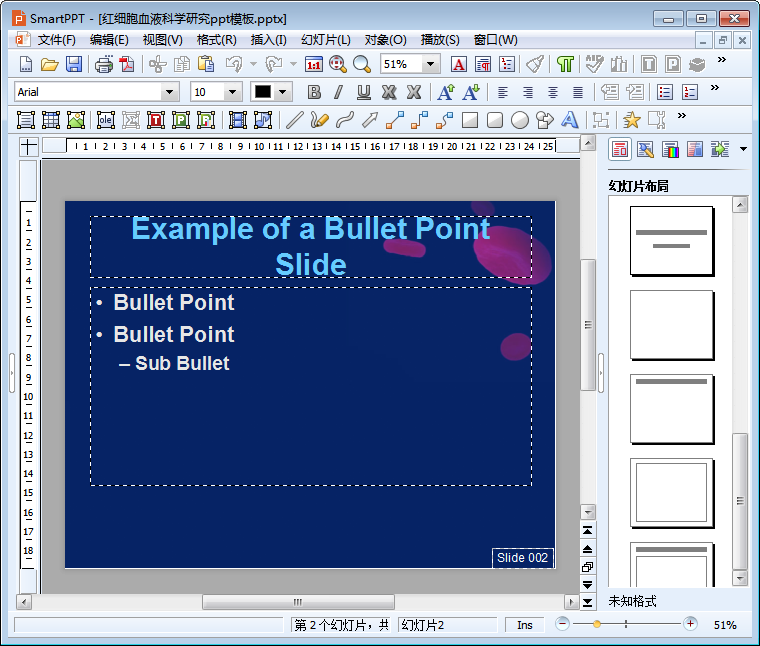Insert TextArt letter A icon
Screen dimensions: 760x646
pos(570,120)
